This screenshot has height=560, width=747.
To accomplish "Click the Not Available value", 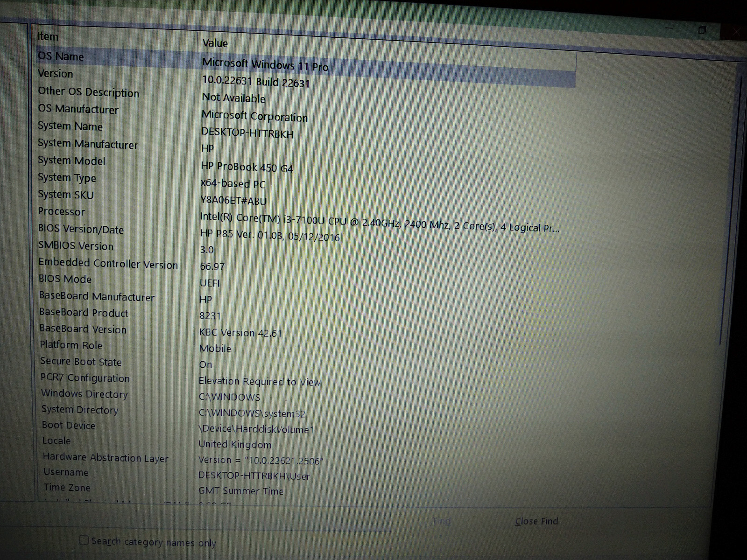I will [x=233, y=98].
